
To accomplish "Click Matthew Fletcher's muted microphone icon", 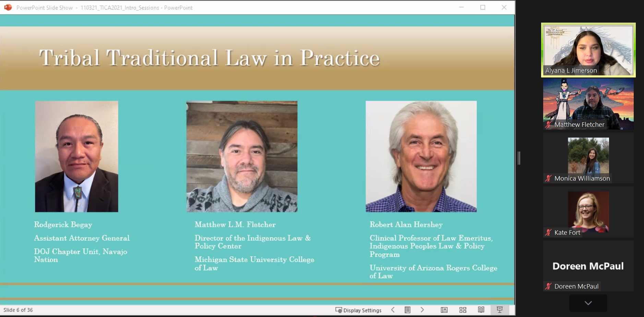I will point(548,125).
